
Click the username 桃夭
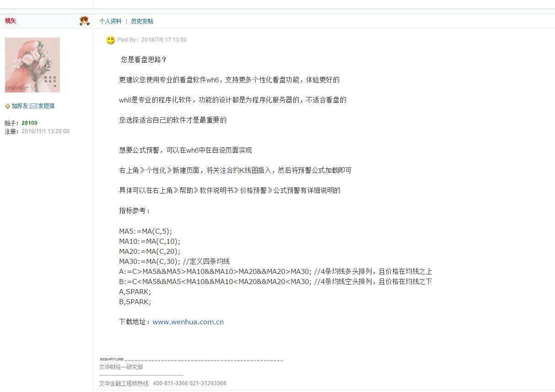(11, 21)
